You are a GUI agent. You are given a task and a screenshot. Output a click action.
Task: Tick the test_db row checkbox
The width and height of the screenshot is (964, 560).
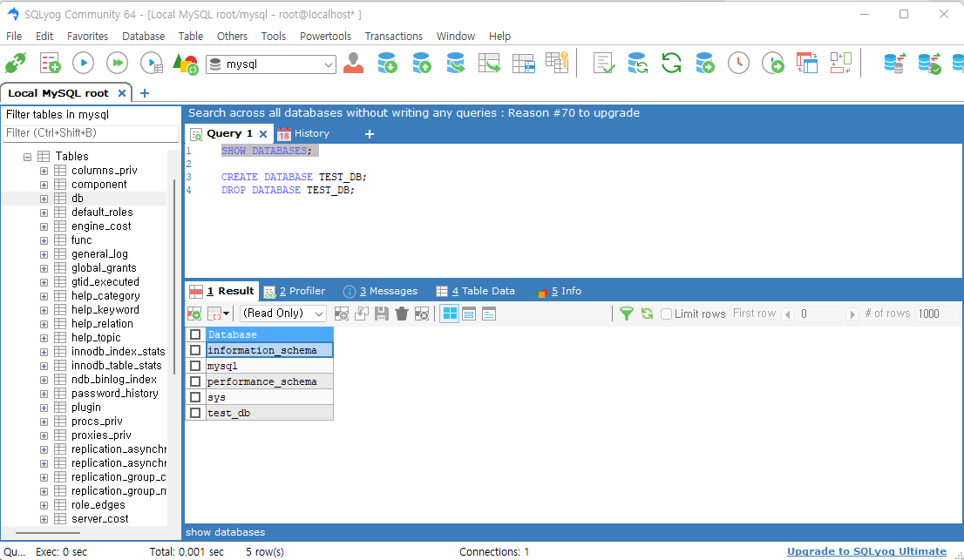tap(195, 413)
